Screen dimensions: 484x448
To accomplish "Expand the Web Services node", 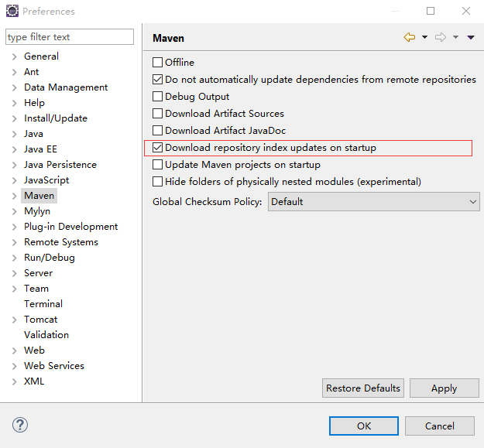I will [x=14, y=366].
